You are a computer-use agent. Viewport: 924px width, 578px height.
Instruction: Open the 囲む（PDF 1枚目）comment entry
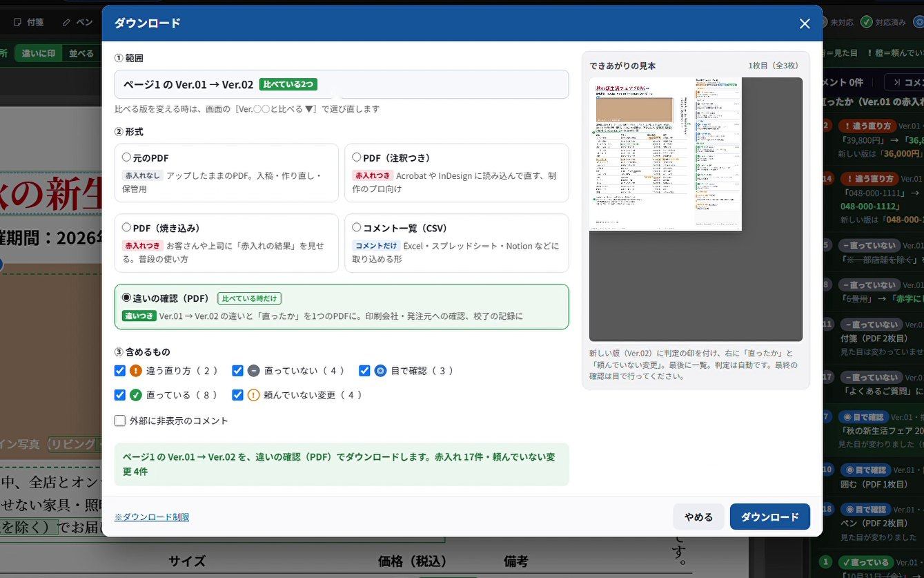point(872,476)
